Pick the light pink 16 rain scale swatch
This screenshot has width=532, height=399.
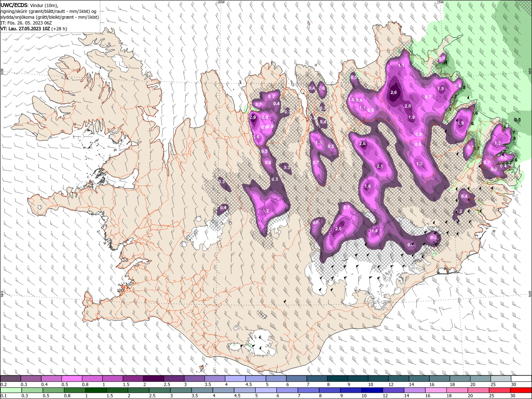(x=436, y=390)
